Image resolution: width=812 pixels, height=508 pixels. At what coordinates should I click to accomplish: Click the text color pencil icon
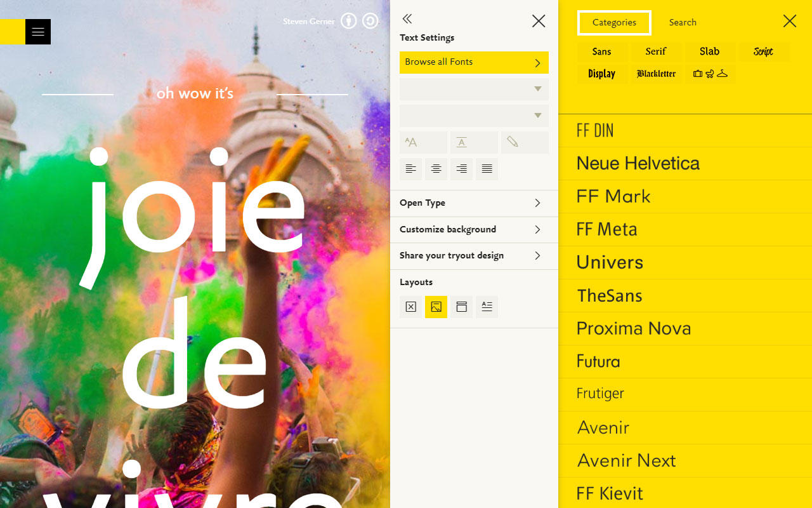pyautogui.click(x=525, y=142)
